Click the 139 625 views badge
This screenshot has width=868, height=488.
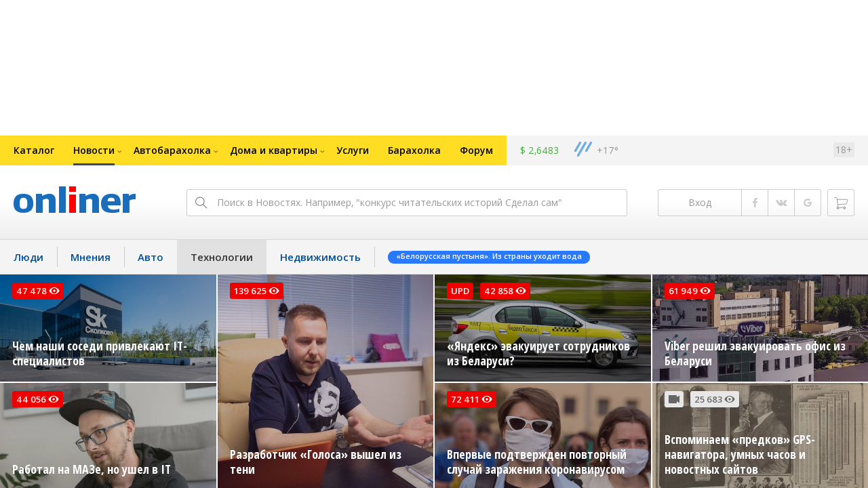pos(256,291)
